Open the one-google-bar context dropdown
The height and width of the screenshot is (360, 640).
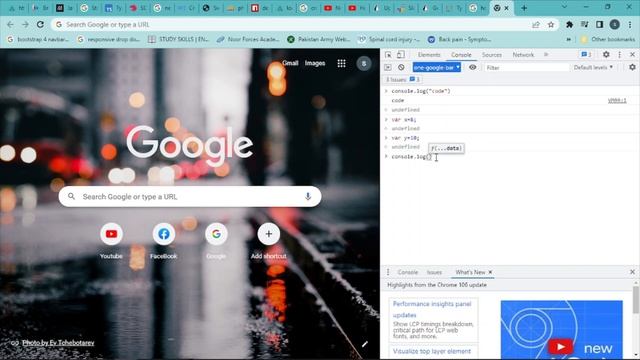tap(436, 67)
